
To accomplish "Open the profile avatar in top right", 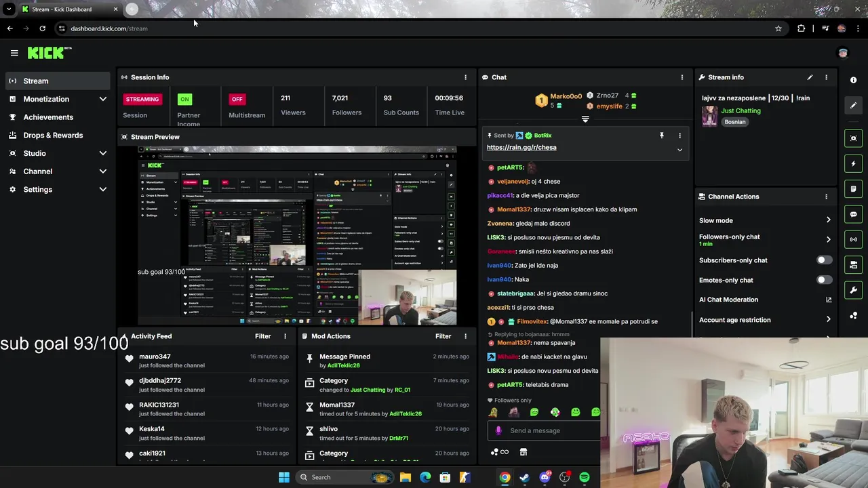I will point(843,53).
